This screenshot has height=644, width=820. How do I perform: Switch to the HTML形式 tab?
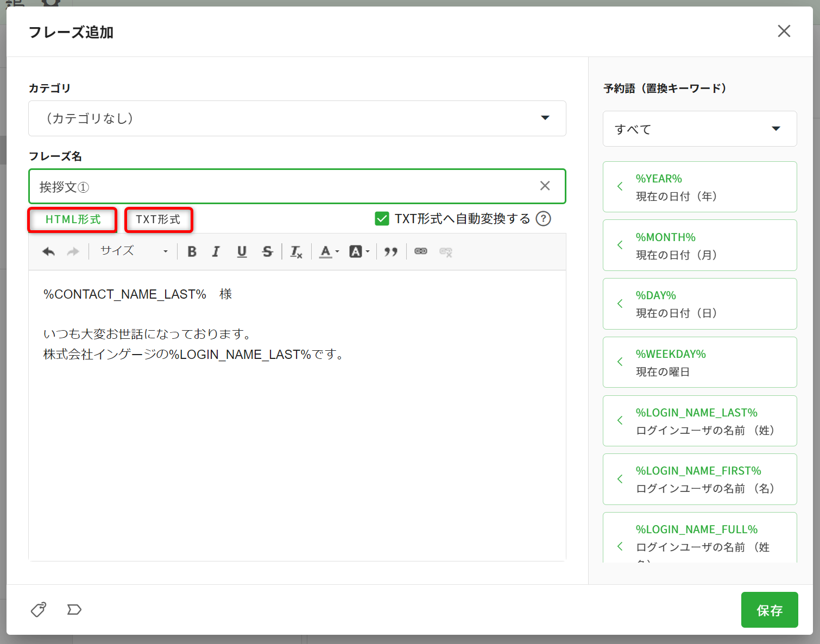[73, 219]
